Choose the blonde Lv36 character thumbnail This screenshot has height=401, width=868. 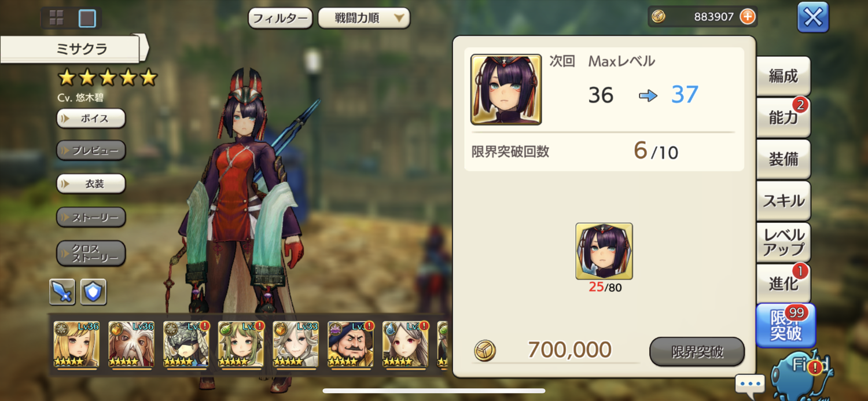[x=76, y=344]
